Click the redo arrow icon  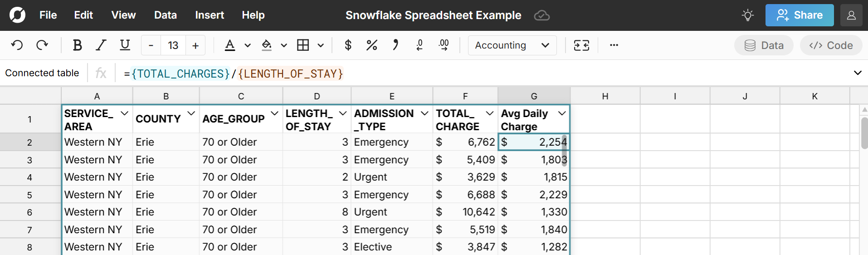coord(42,45)
